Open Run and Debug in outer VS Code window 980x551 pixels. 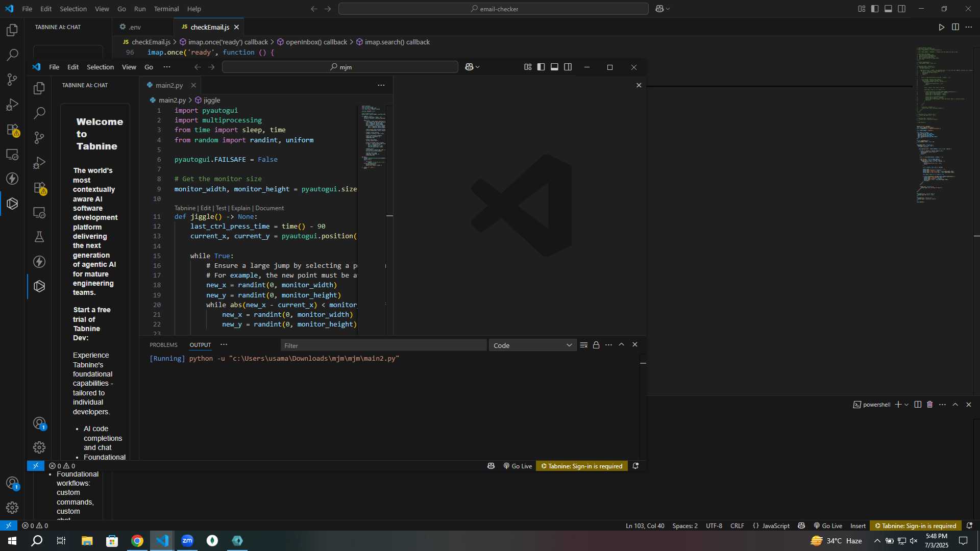12,105
